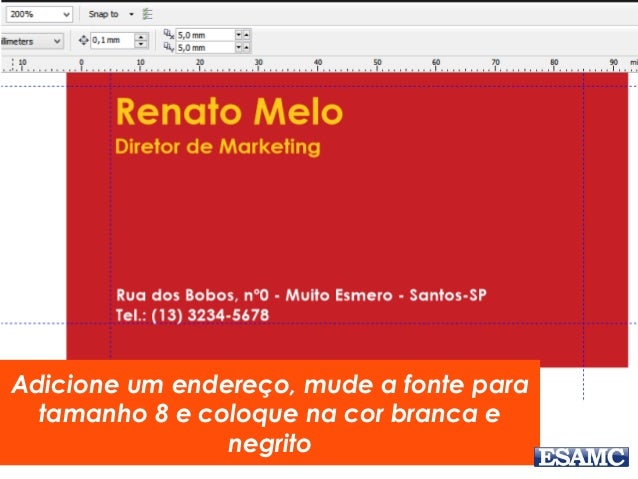The height and width of the screenshot is (479, 638).
Task: Click the nudge distance icon
Action: [x=83, y=40]
